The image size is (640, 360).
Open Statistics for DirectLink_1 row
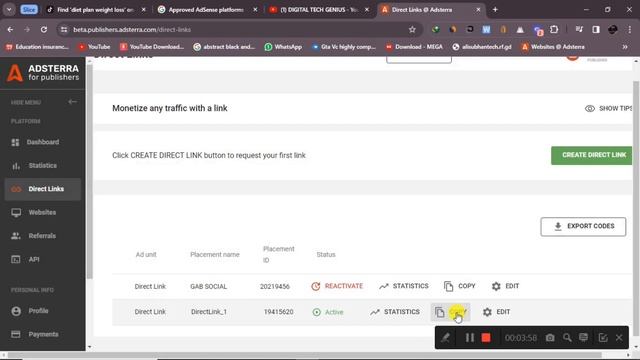click(x=395, y=312)
